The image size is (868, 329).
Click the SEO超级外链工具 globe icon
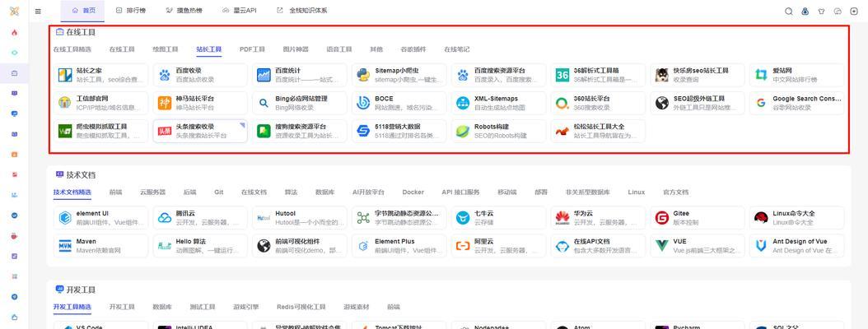coord(662,103)
